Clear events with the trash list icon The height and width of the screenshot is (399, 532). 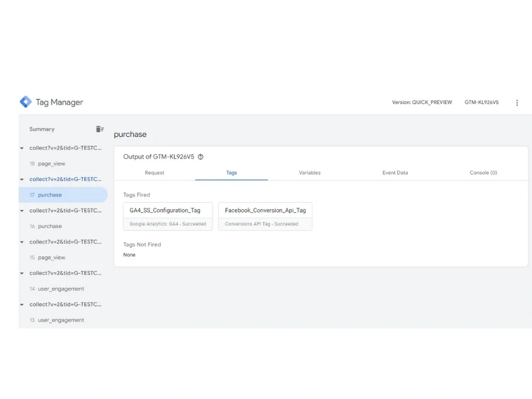click(x=99, y=129)
